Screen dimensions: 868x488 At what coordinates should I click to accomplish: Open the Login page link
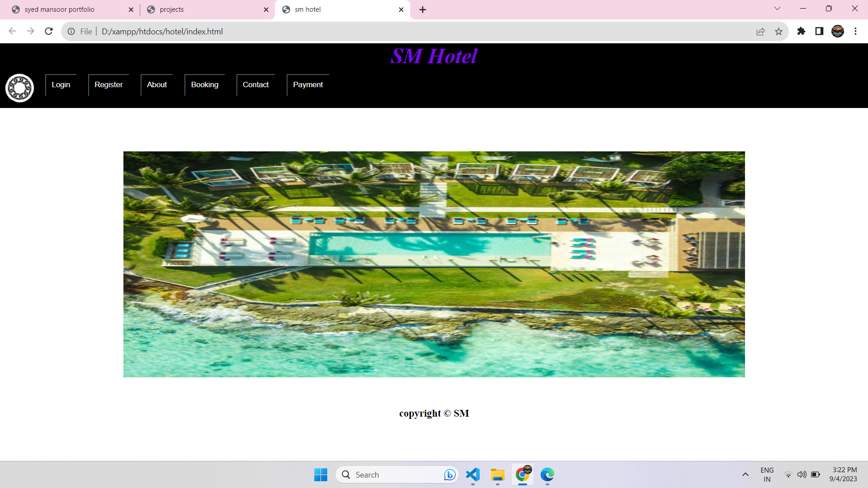61,85
